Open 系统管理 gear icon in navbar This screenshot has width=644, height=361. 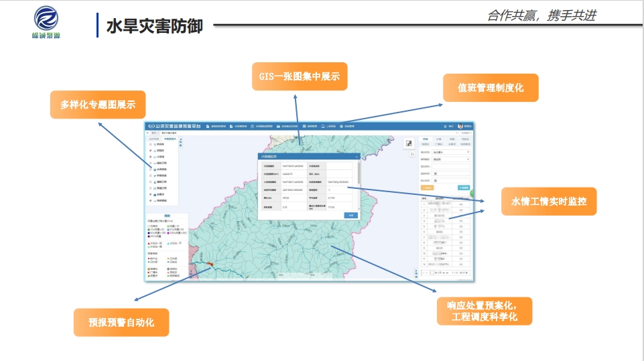[342, 126]
